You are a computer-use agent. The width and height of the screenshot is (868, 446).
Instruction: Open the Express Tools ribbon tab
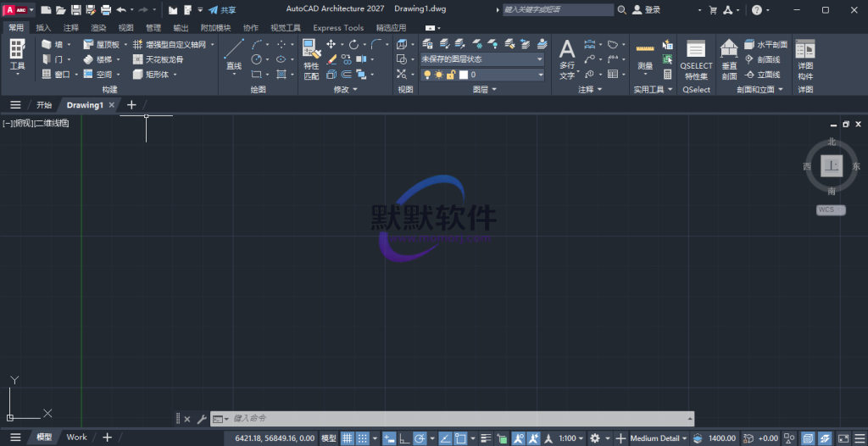click(x=338, y=27)
